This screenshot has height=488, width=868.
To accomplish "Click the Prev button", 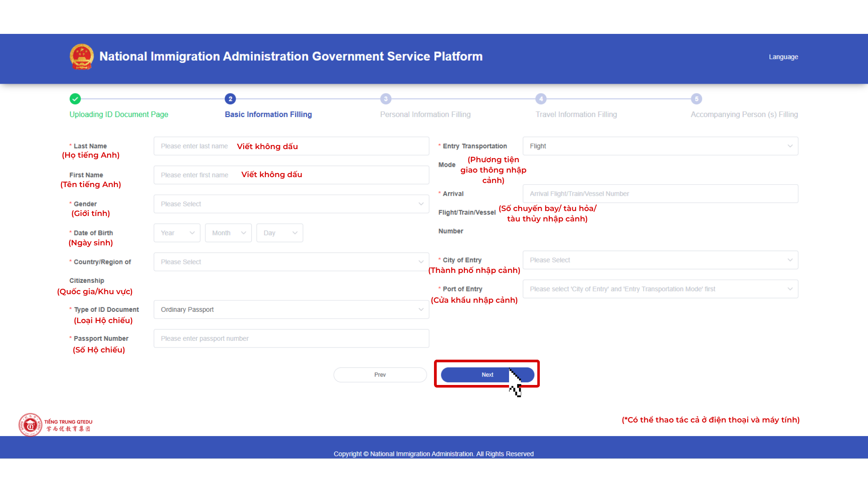I will (380, 375).
